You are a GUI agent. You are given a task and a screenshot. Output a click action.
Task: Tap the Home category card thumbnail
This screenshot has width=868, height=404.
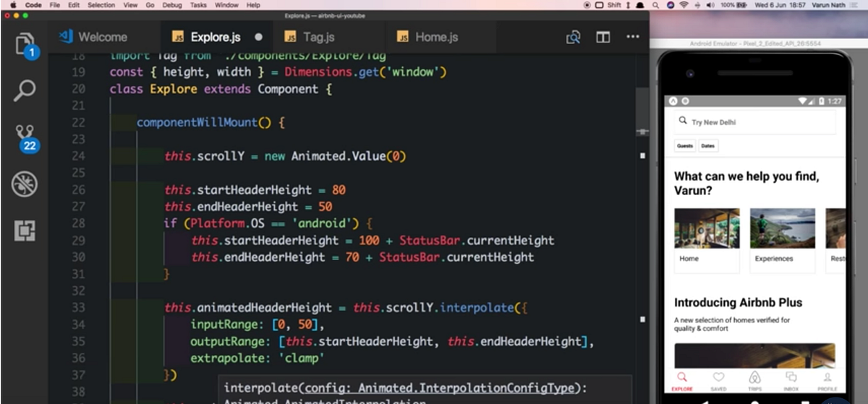click(707, 228)
